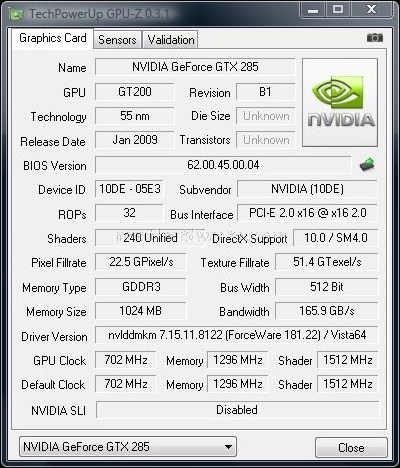
Task: Maximize the GPU-Z window
Action: (338, 10)
